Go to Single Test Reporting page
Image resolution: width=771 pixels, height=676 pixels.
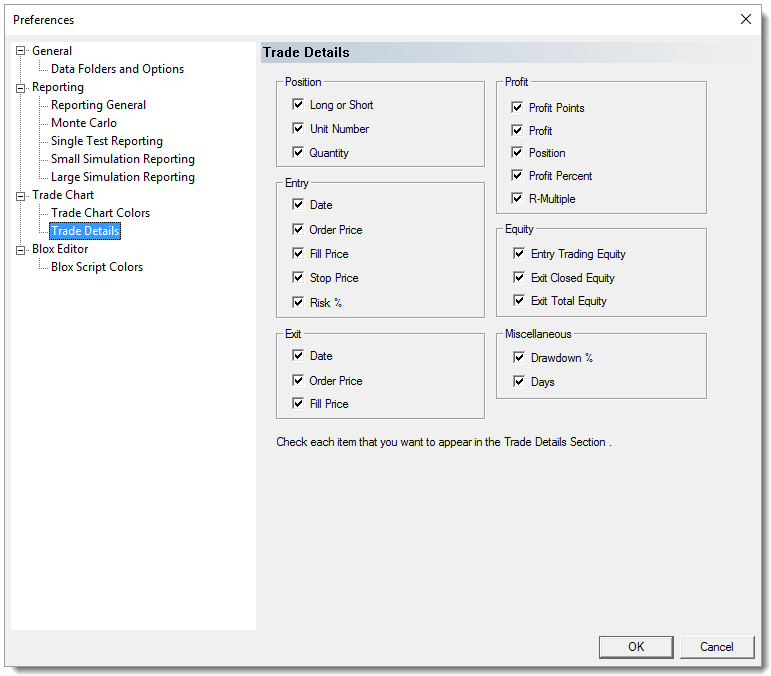[x=106, y=141]
